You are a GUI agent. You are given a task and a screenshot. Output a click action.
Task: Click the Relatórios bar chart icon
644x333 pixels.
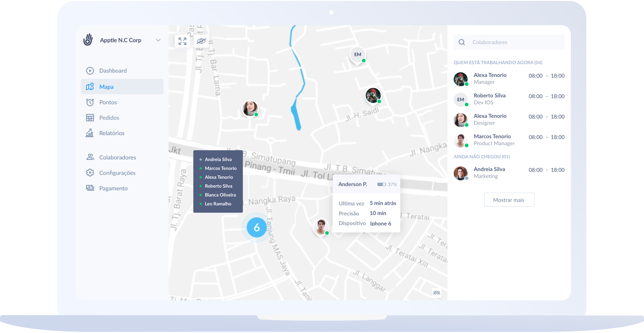pyautogui.click(x=90, y=133)
